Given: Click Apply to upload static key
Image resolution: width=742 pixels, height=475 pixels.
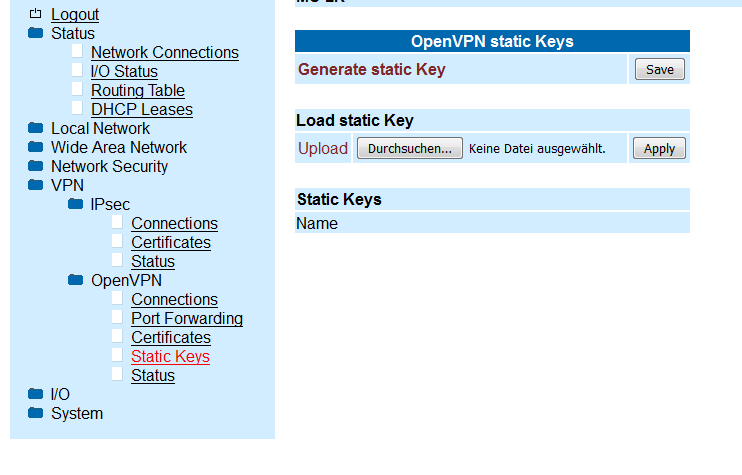Looking at the screenshot, I should 660,149.
